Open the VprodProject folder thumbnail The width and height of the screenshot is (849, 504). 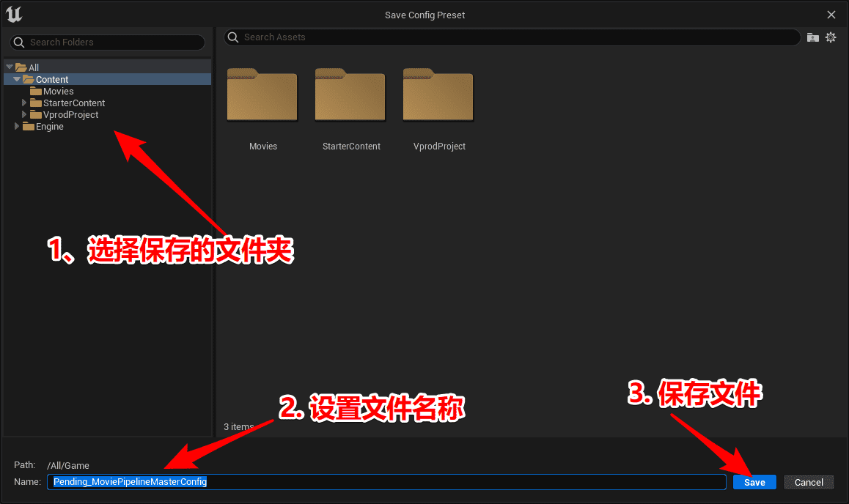tap(438, 96)
